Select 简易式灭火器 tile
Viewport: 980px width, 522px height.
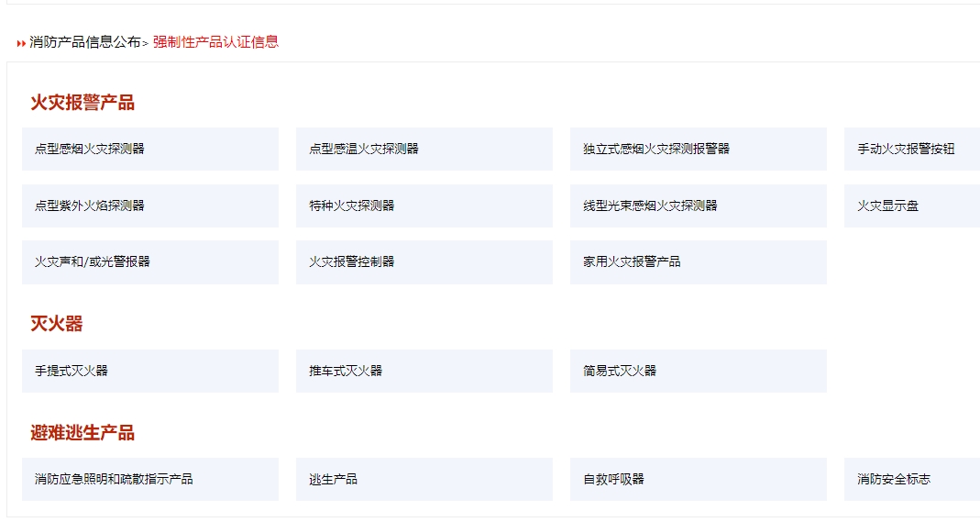[x=698, y=371]
